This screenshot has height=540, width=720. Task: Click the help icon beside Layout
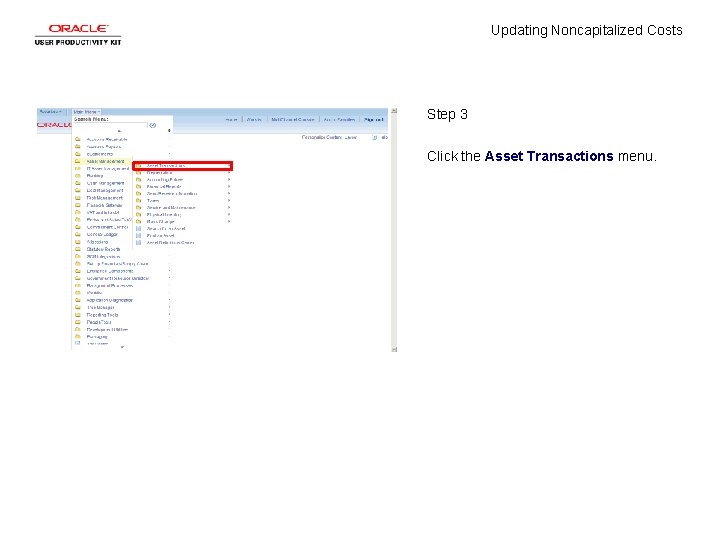point(374,137)
